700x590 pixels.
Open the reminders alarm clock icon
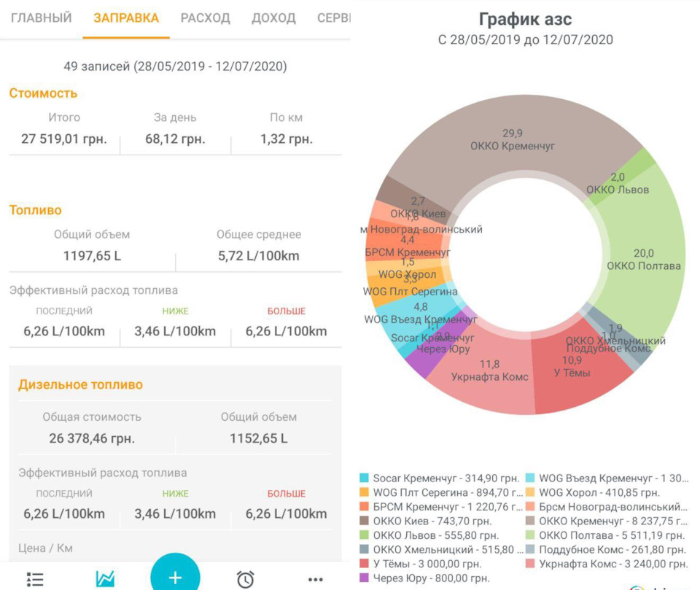pos(245,579)
